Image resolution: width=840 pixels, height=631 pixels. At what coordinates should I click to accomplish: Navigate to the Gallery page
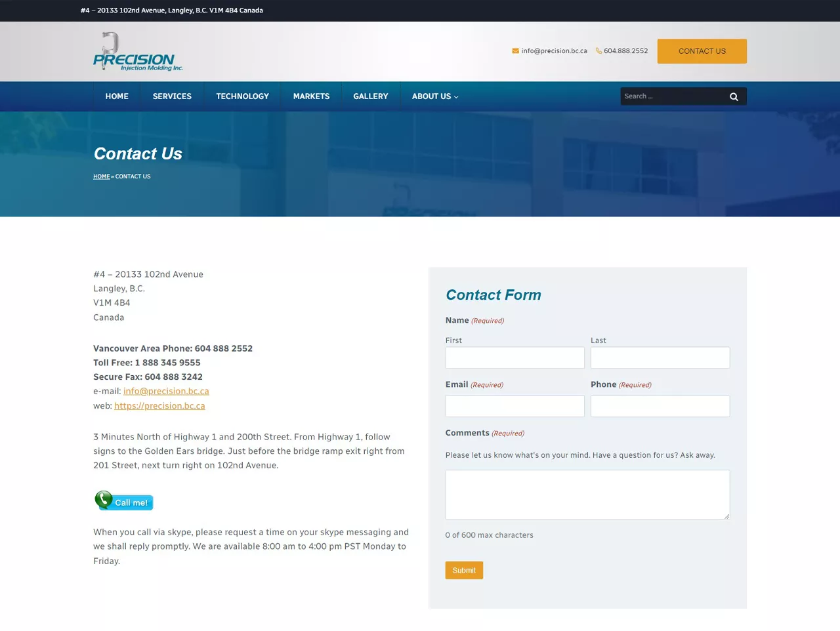click(x=370, y=96)
